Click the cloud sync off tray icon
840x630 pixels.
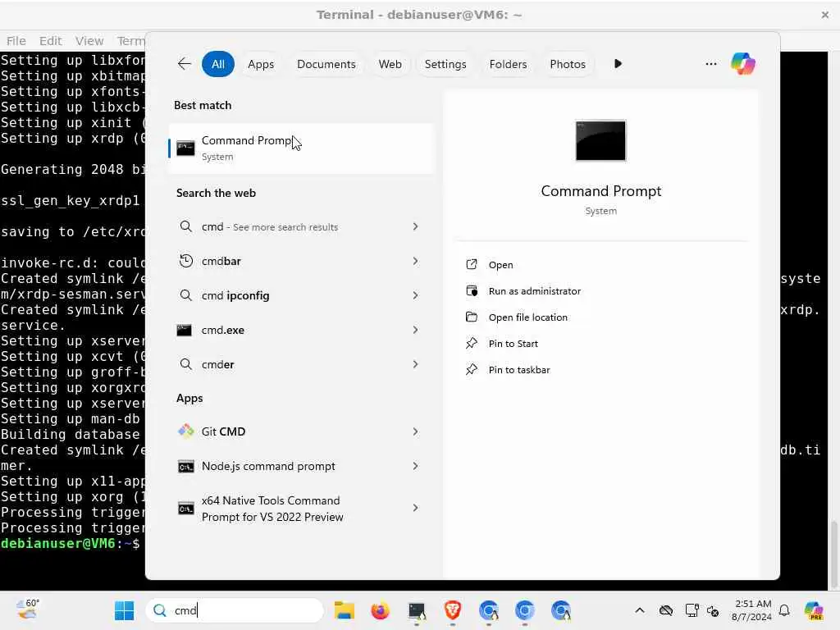tap(666, 610)
